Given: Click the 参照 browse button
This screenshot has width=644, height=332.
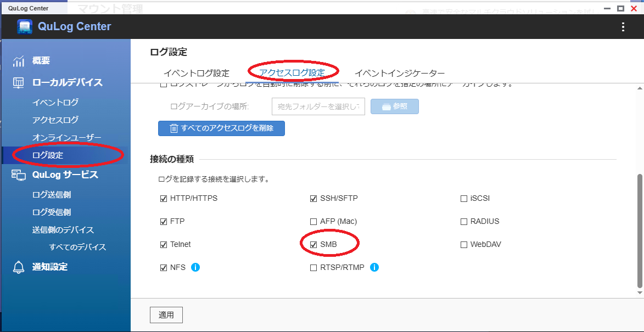Looking at the screenshot, I should point(395,106).
